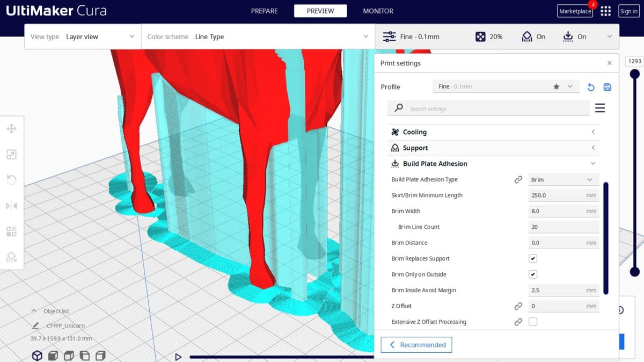Click the adhesion icon in settings summary bar

(568, 37)
